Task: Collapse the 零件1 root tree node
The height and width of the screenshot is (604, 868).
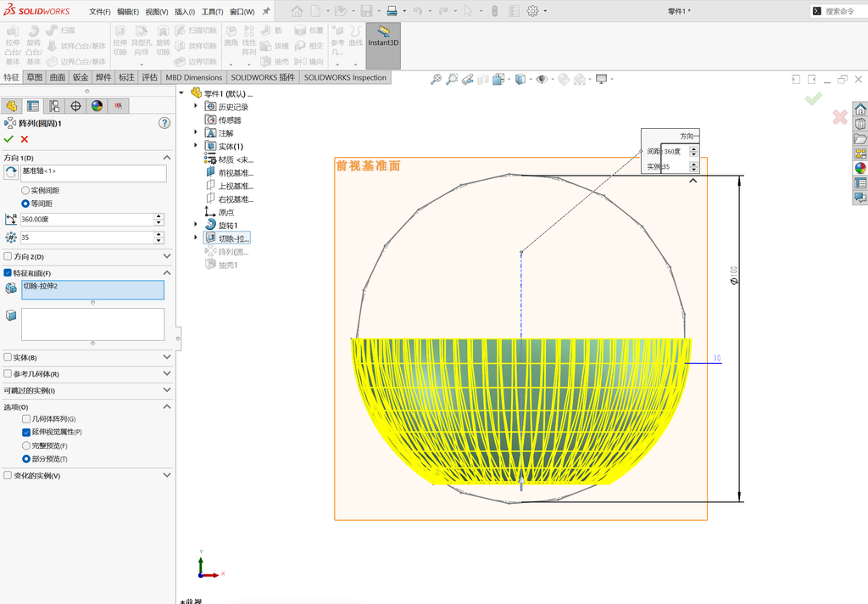Action: (181, 92)
